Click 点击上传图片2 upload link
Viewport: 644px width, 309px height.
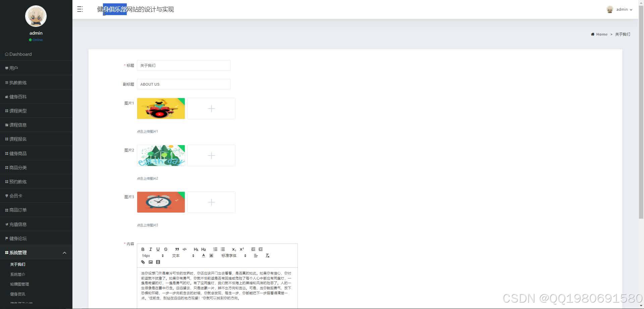pyautogui.click(x=148, y=178)
